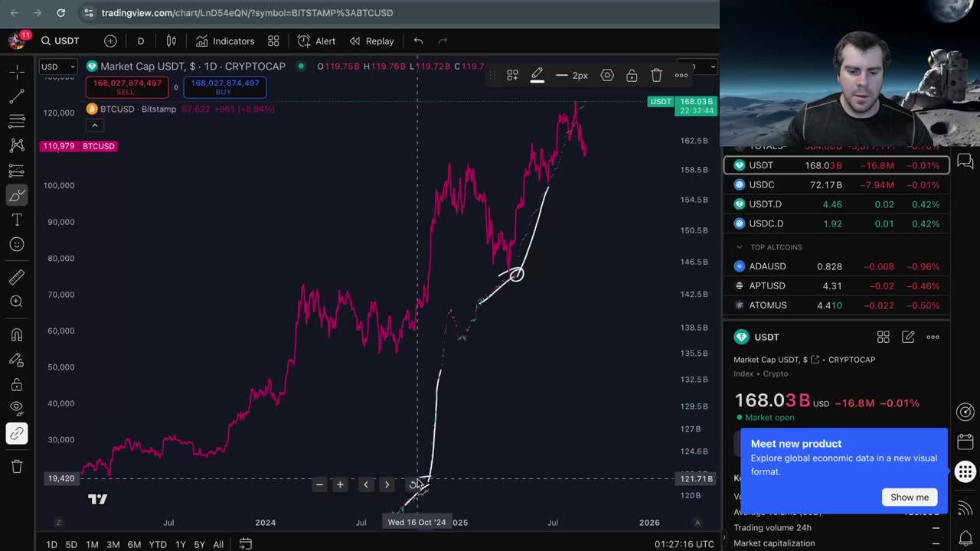Select the All time range
The image size is (980, 551).
coord(218,544)
